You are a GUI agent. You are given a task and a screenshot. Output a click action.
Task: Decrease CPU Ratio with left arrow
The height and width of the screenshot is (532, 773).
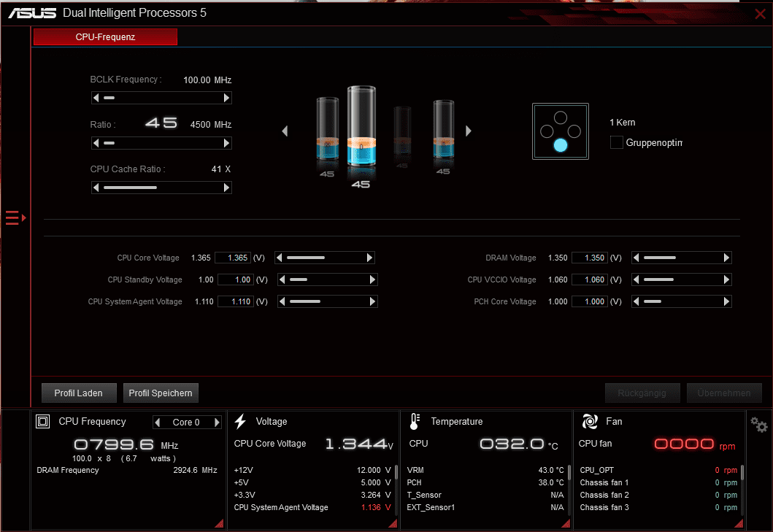pyautogui.click(x=96, y=143)
